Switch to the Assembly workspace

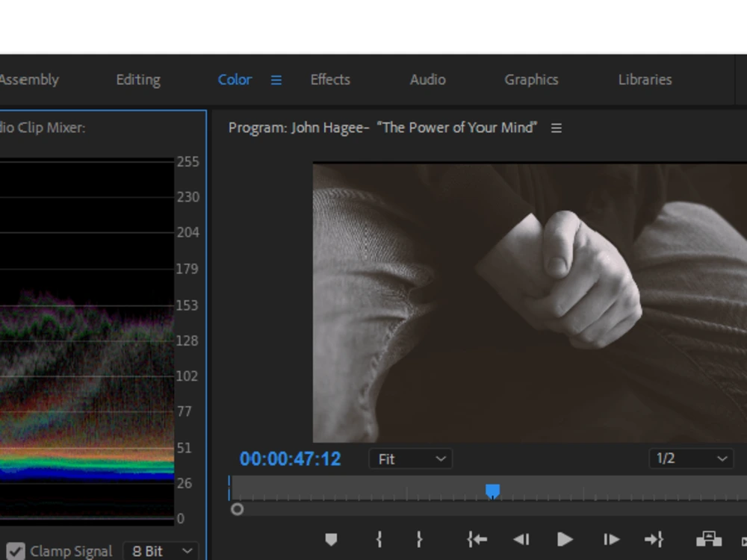click(x=29, y=80)
